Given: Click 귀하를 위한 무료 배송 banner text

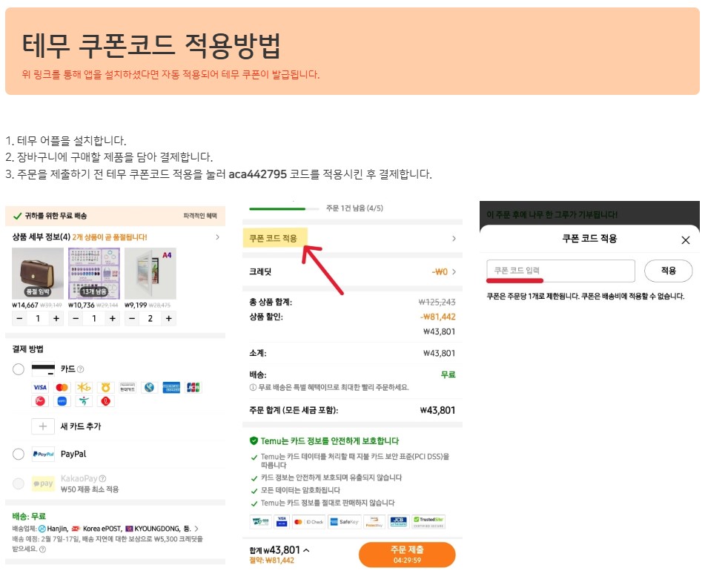Looking at the screenshot, I should [x=56, y=216].
